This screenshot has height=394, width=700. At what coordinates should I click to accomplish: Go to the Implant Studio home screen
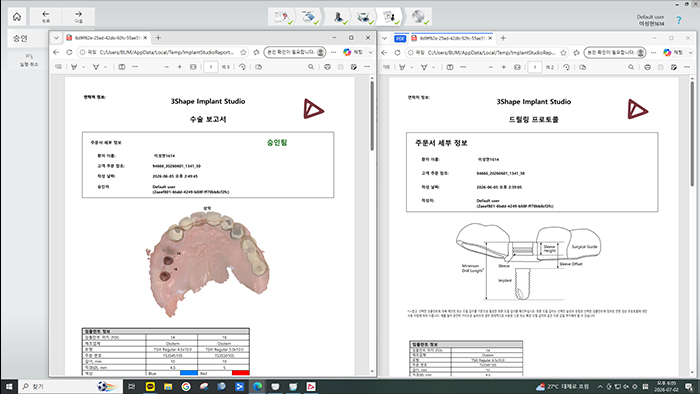click(17, 17)
